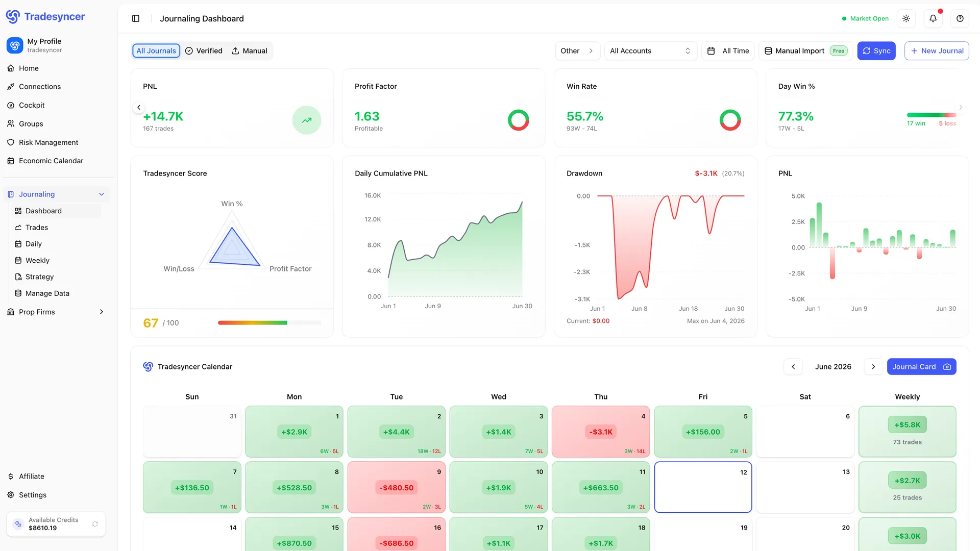Open My Profile avatar
The height and width of the screenshot is (551, 980).
pyautogui.click(x=15, y=45)
